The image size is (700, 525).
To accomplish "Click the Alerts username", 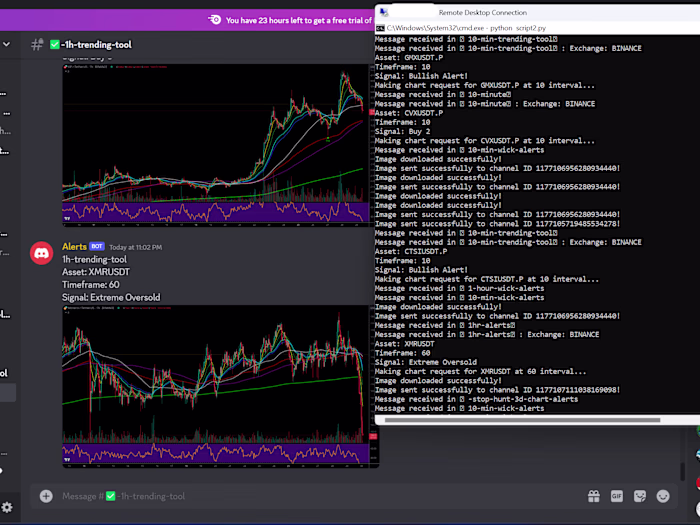I will click(x=74, y=247).
